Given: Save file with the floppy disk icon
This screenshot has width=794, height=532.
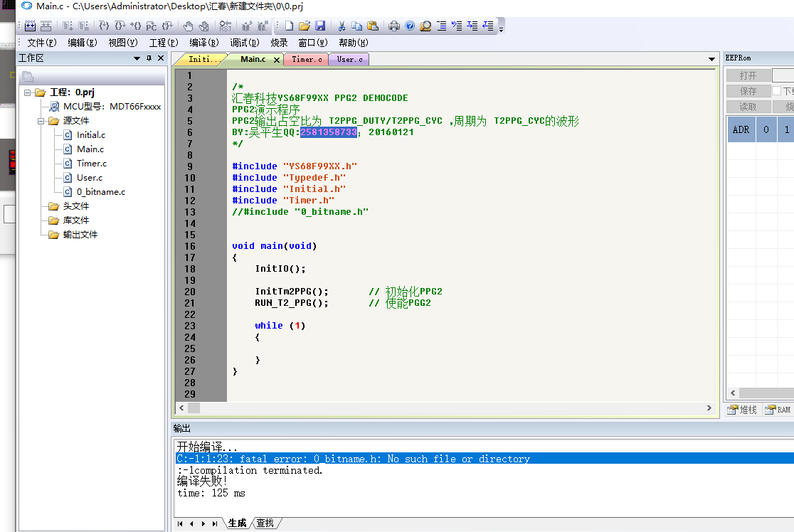Looking at the screenshot, I should click(320, 26).
